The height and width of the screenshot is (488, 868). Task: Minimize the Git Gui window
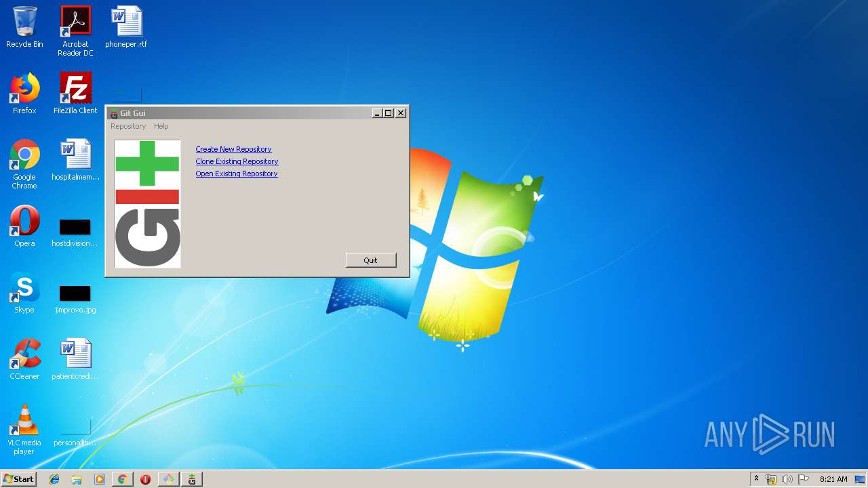pyautogui.click(x=377, y=113)
